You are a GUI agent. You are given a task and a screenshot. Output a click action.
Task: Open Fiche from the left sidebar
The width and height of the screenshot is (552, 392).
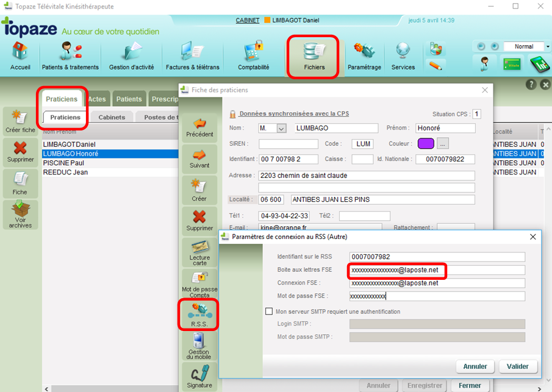click(20, 184)
